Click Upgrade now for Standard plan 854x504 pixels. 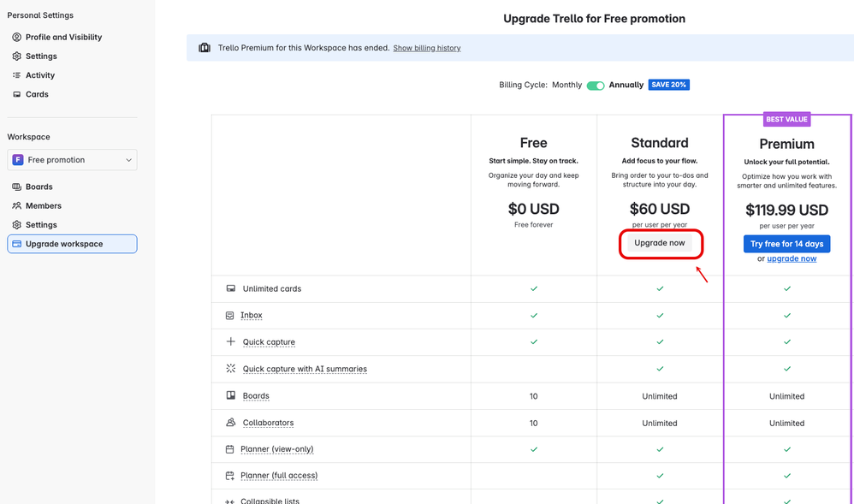pos(660,243)
